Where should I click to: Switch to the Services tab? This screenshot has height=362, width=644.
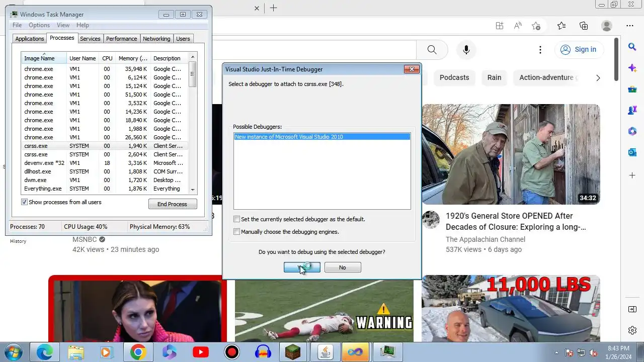point(90,39)
